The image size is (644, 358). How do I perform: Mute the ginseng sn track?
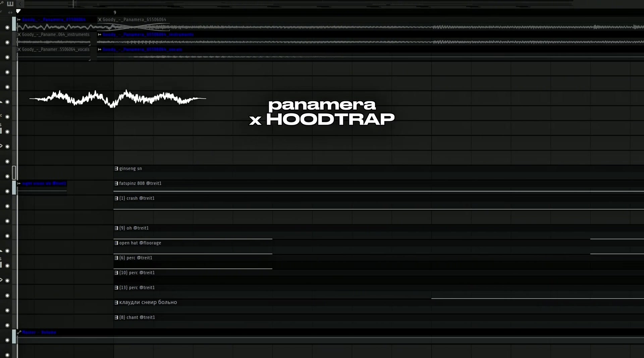[x=7, y=176]
